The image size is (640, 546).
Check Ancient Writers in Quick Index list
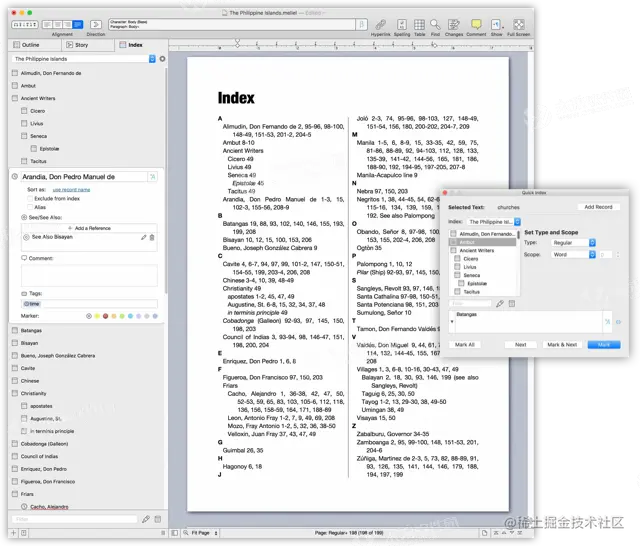(x=453, y=250)
